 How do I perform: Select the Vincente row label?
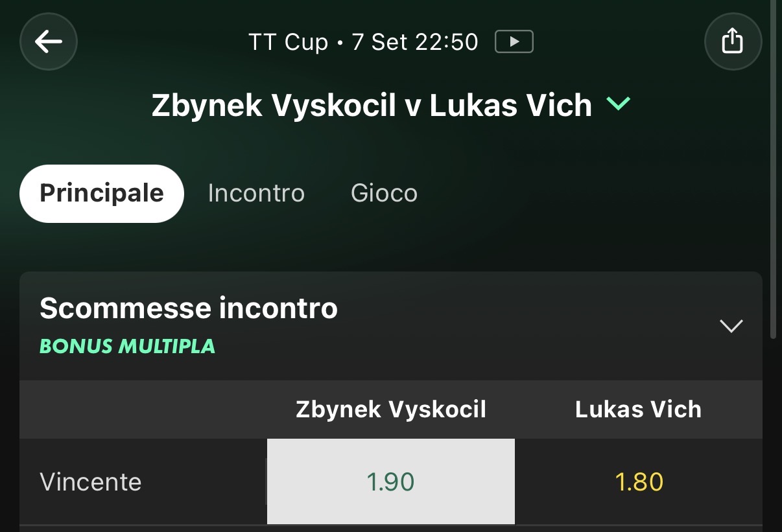pyautogui.click(x=91, y=481)
